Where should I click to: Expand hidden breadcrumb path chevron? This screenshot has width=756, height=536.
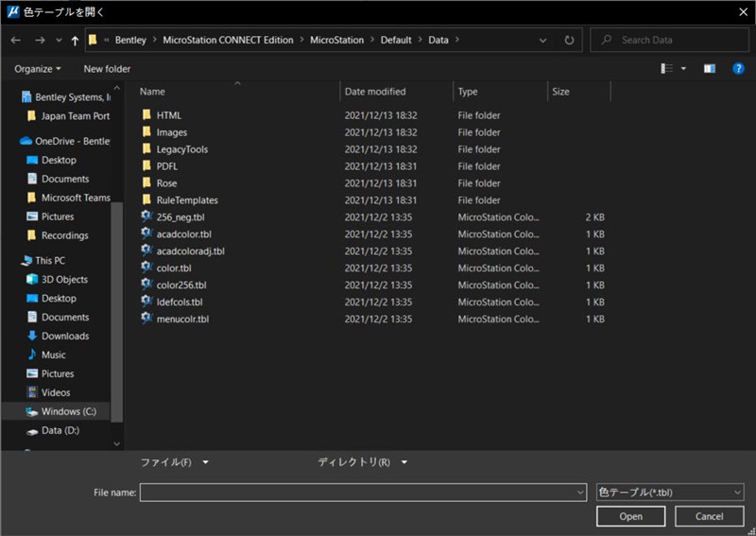106,40
